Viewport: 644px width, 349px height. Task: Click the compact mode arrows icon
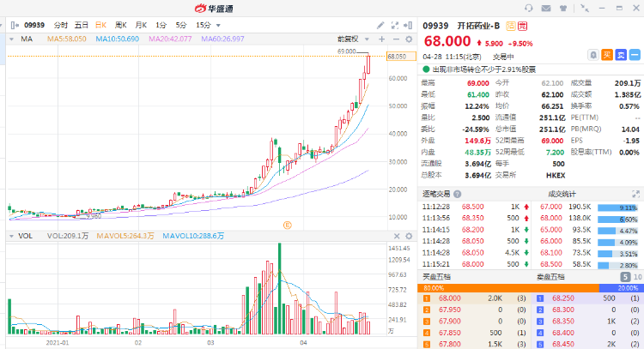point(585,9)
